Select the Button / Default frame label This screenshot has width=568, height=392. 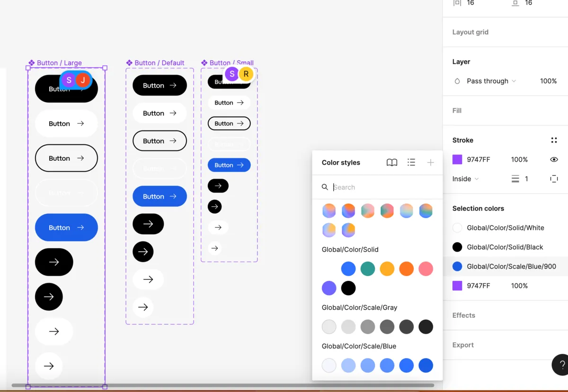pyautogui.click(x=159, y=63)
